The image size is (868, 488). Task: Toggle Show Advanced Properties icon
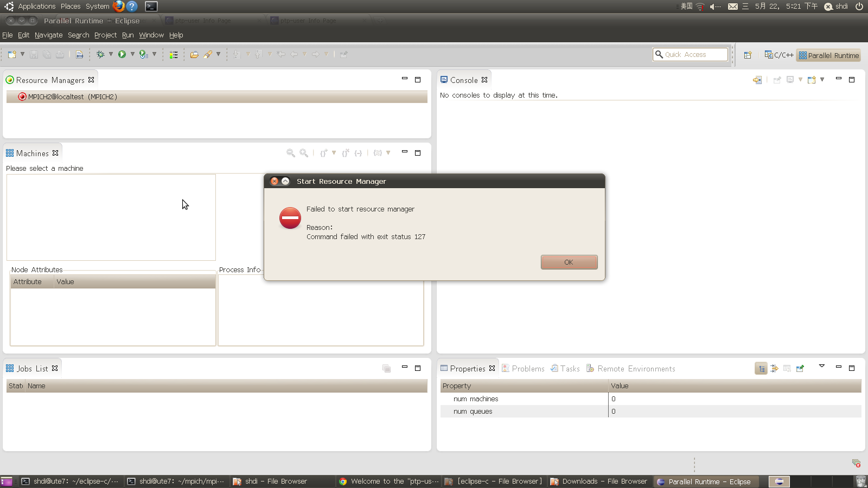click(774, 369)
